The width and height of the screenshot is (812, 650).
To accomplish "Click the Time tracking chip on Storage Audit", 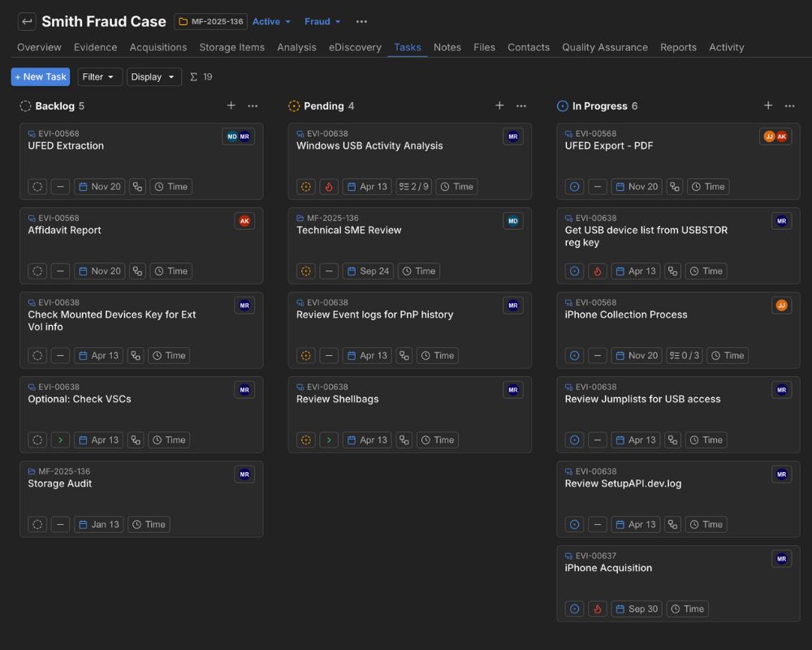I will click(x=149, y=524).
